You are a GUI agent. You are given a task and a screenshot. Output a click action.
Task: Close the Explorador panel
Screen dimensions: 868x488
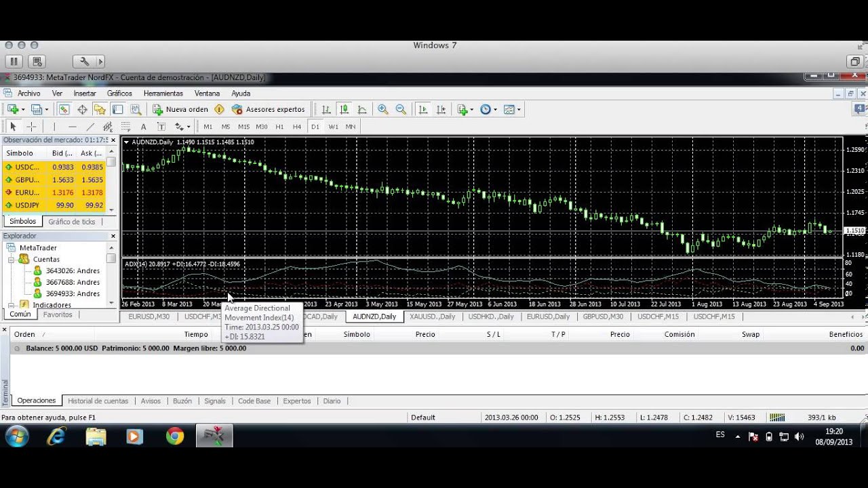tap(113, 236)
